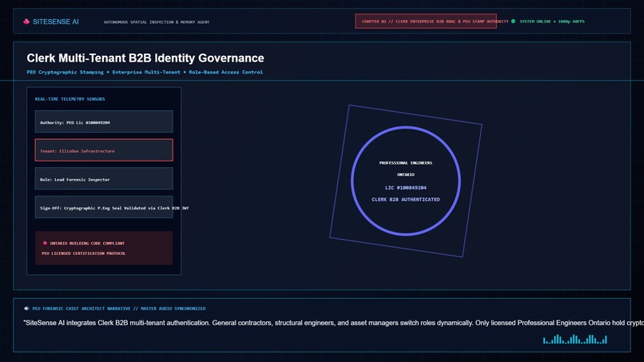
Task: Click the SITESENSE AI brand name
Action: click(x=55, y=22)
